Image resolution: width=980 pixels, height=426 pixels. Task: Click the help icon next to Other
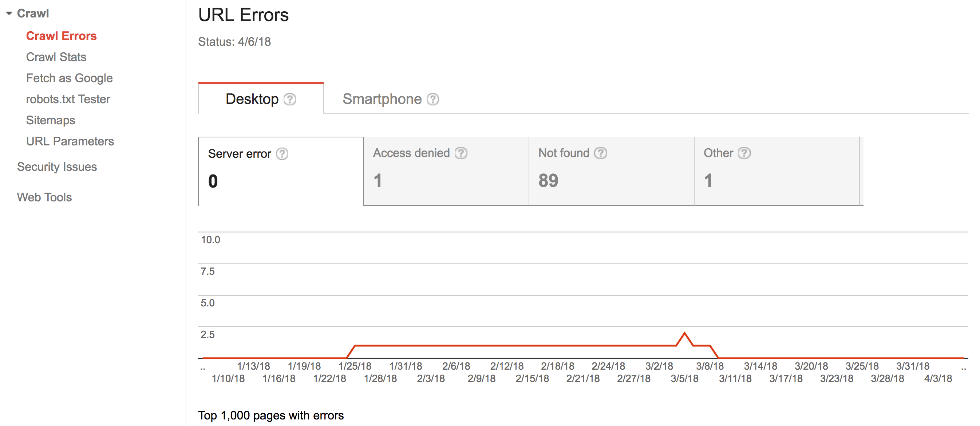[744, 153]
